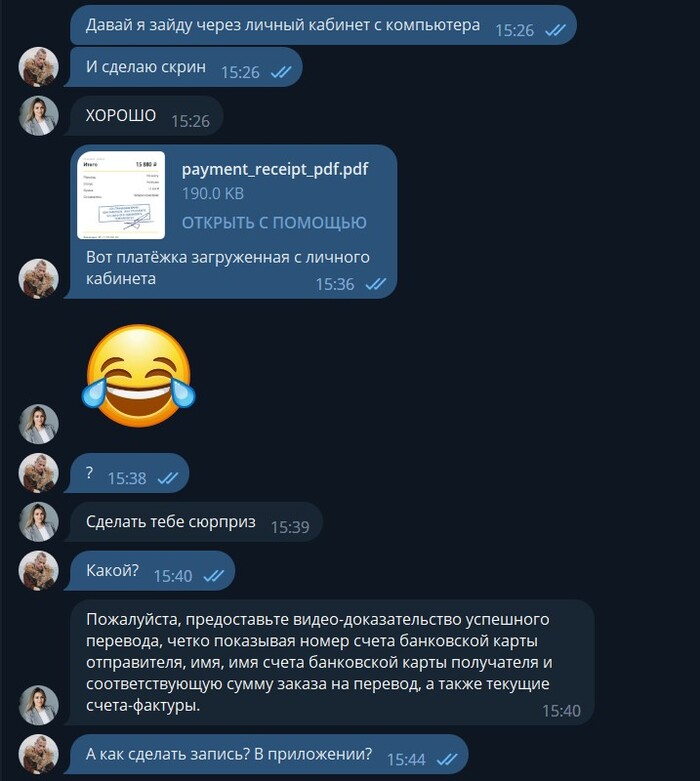
Task: Click the payment_receipt_pdf.pdf file name
Action: tap(275, 169)
